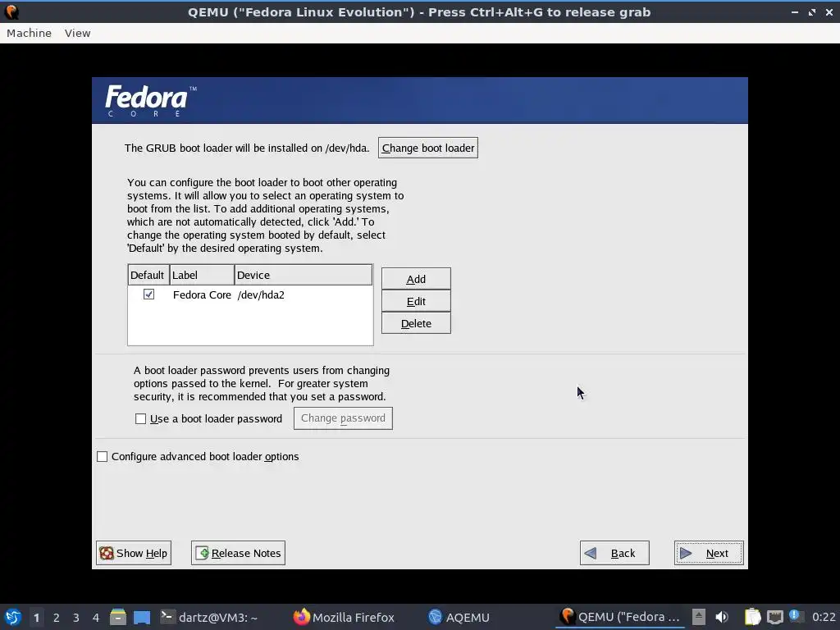Click the volume speaker icon

pyautogui.click(x=722, y=617)
